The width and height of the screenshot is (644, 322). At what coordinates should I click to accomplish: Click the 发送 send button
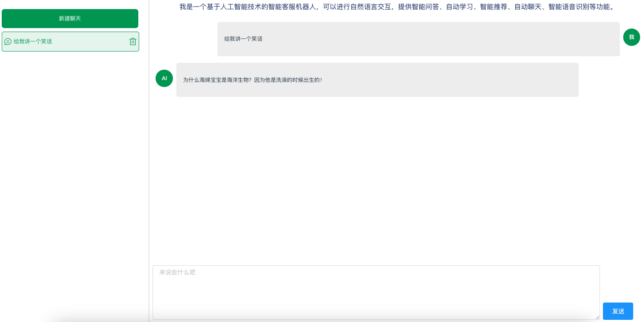click(x=618, y=311)
